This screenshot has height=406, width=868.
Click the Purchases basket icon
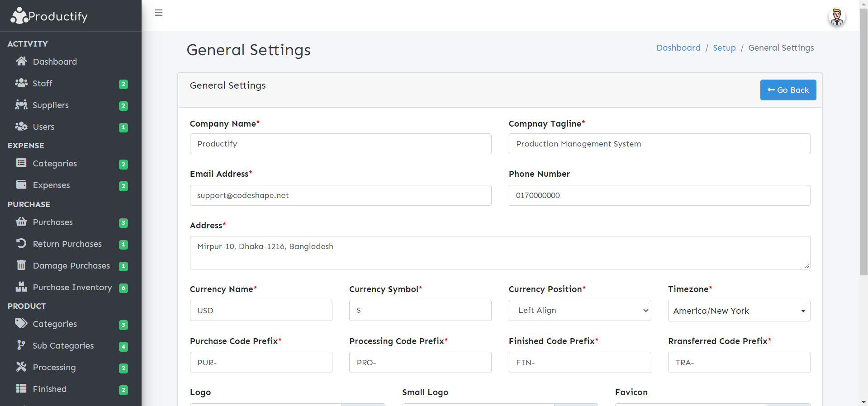tap(21, 222)
